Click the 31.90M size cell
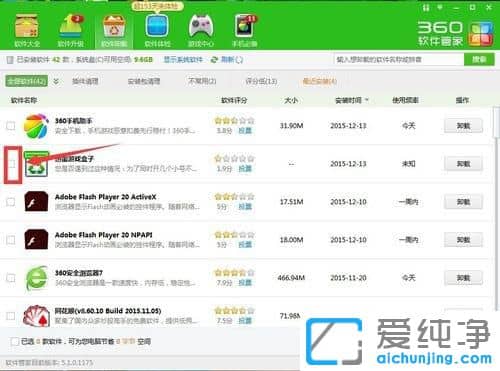The image size is (500, 371). (291, 126)
